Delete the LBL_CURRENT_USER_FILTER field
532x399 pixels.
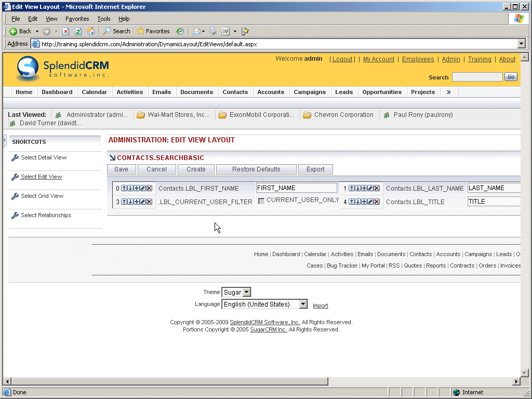(149, 202)
